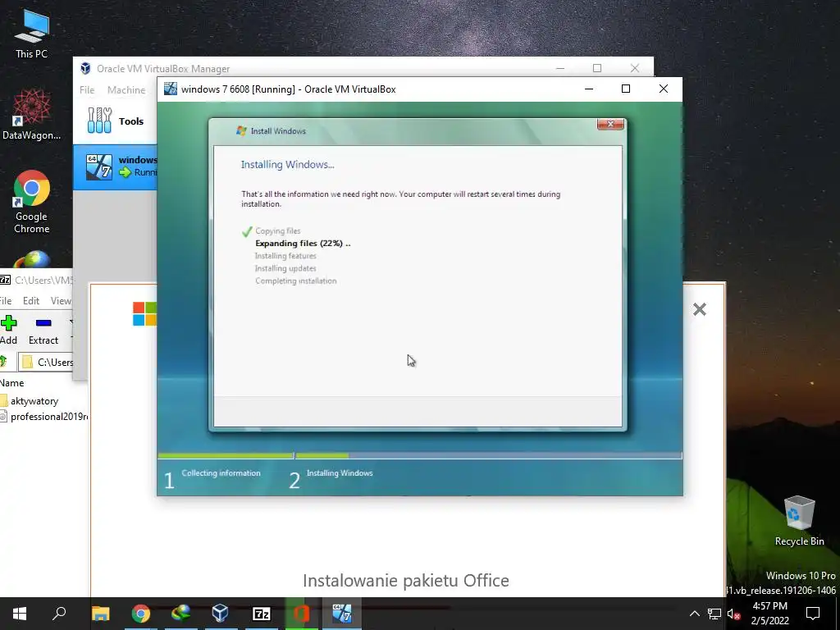Click the Add button in the 7-Zip toolbar
The height and width of the screenshot is (630, 840).
coord(8,330)
